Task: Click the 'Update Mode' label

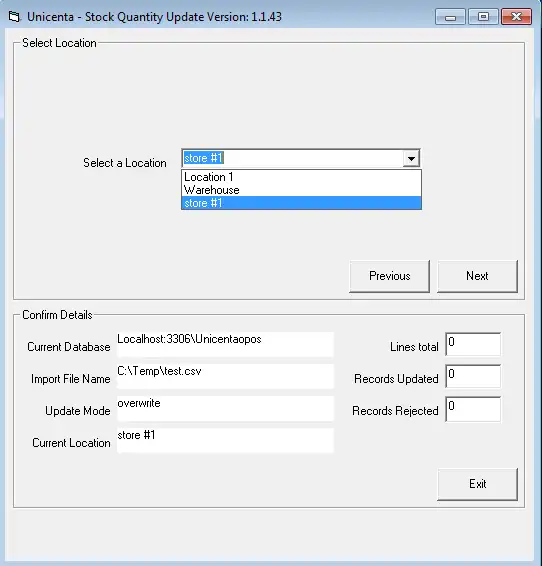Action: (x=78, y=411)
